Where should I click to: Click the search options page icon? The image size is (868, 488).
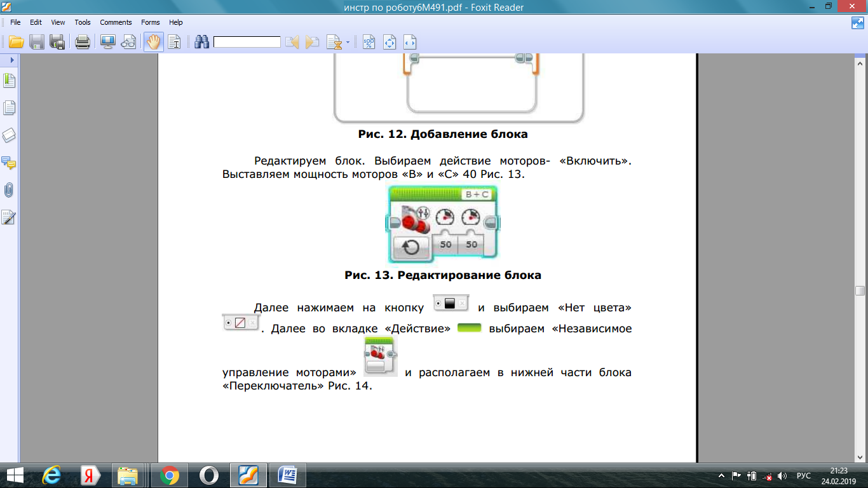click(x=334, y=43)
